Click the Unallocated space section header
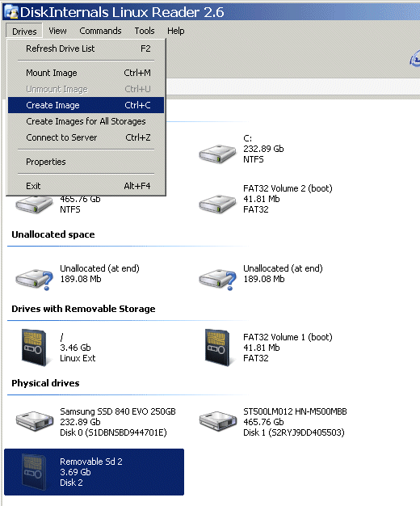Viewport: 420px width, 506px height. tap(52, 234)
